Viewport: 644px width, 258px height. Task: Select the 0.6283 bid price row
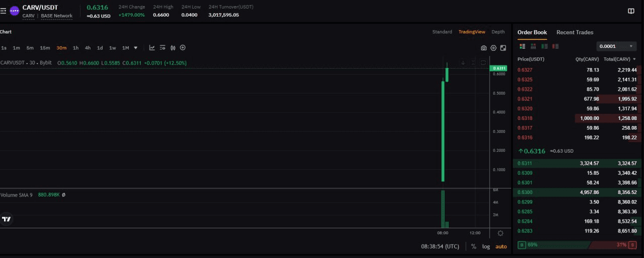(x=577, y=231)
